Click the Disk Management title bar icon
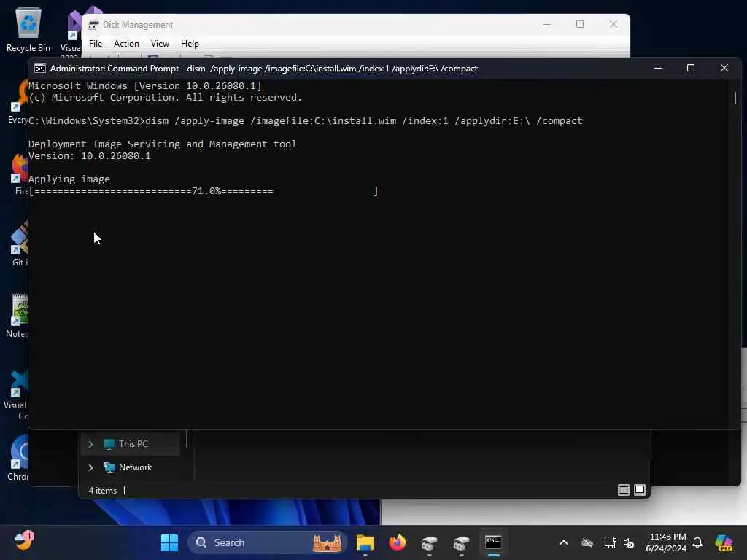 point(93,25)
